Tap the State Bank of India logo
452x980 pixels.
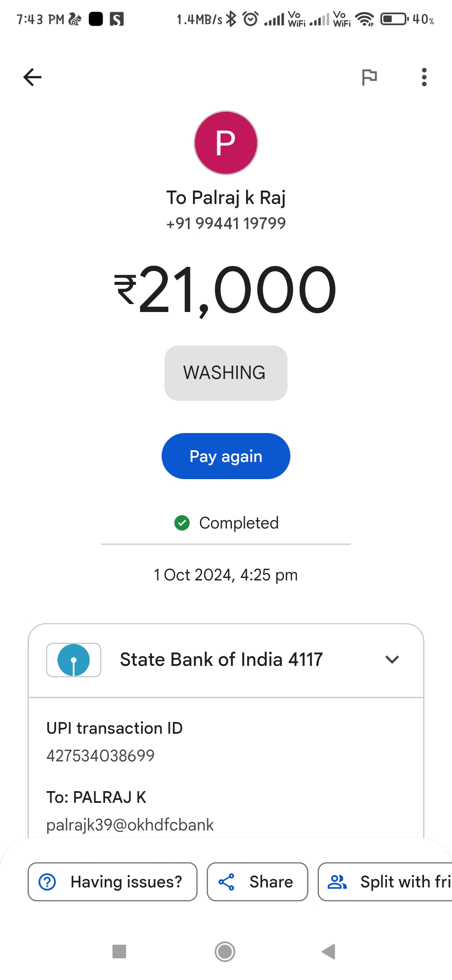[74, 660]
